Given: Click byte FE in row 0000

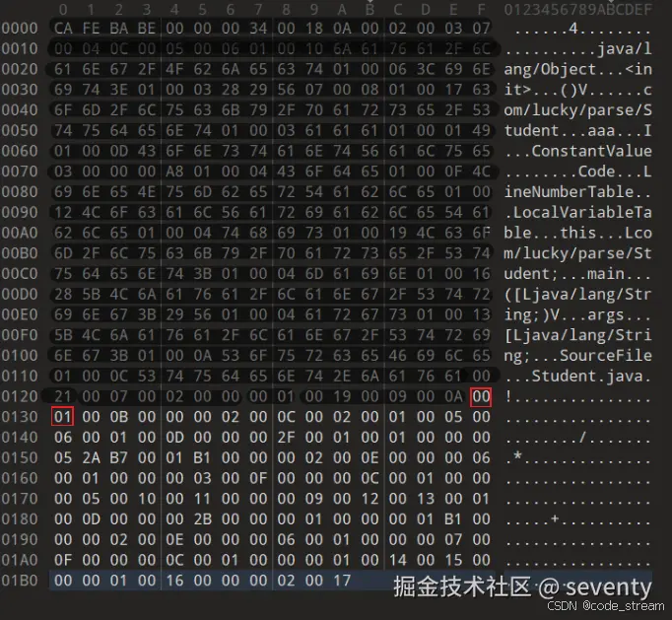Looking at the screenshot, I should [91, 29].
